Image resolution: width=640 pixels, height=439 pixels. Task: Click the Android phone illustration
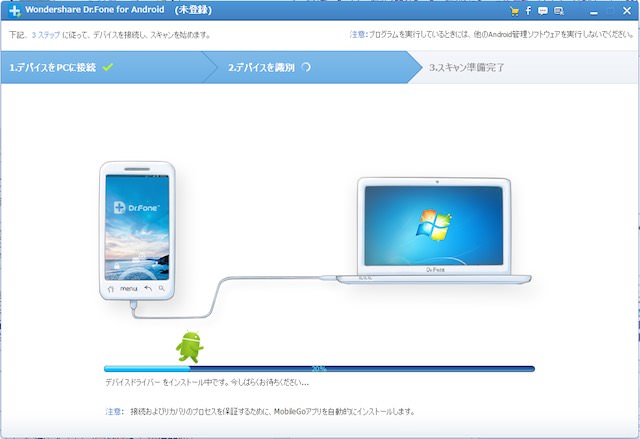tap(137, 231)
